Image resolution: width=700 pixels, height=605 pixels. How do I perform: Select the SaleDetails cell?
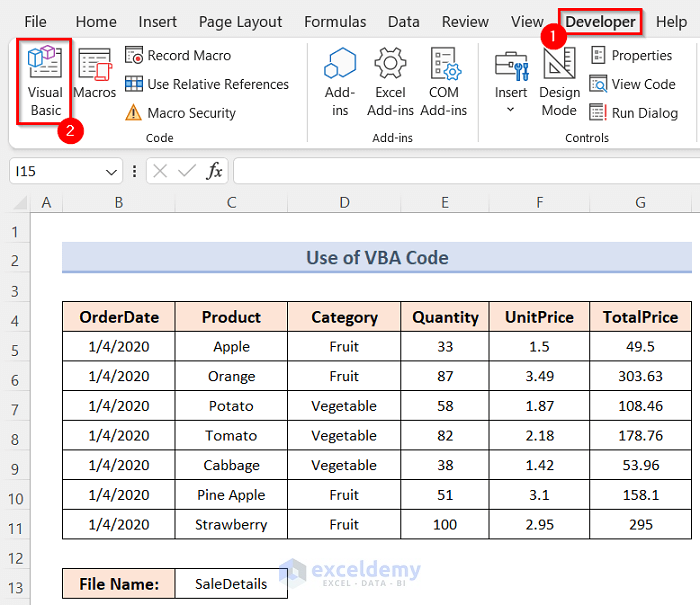(231, 584)
